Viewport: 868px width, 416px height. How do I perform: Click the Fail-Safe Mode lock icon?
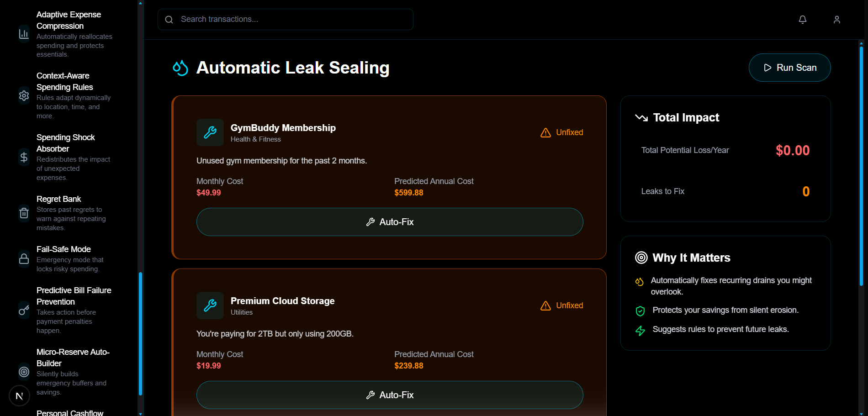coord(24,258)
